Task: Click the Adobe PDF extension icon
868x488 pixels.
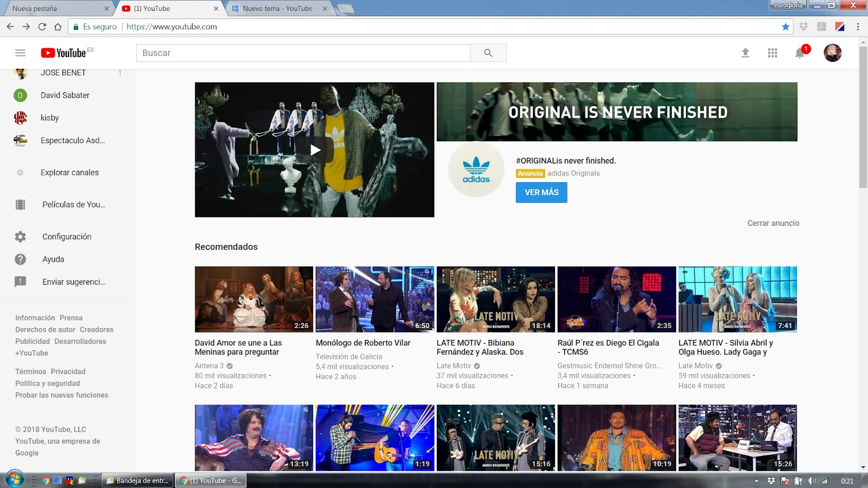Action: point(822,27)
